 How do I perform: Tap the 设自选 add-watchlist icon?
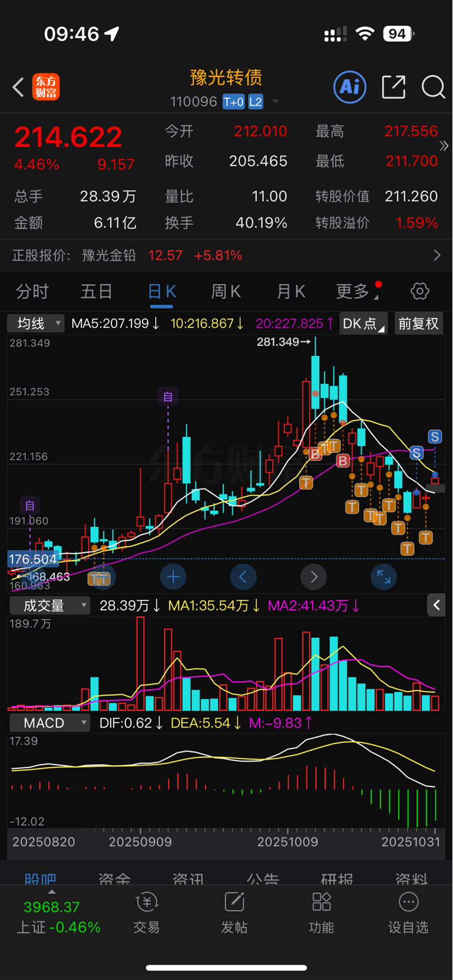click(x=408, y=913)
